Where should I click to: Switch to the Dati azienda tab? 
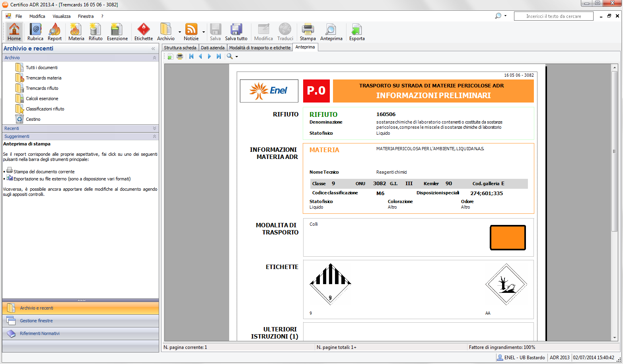coord(212,48)
